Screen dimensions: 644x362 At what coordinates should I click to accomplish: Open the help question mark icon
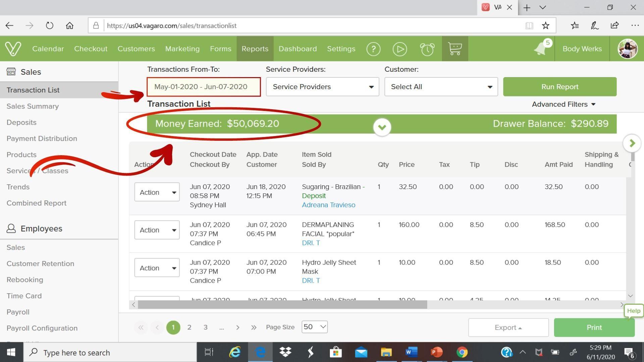click(x=373, y=49)
